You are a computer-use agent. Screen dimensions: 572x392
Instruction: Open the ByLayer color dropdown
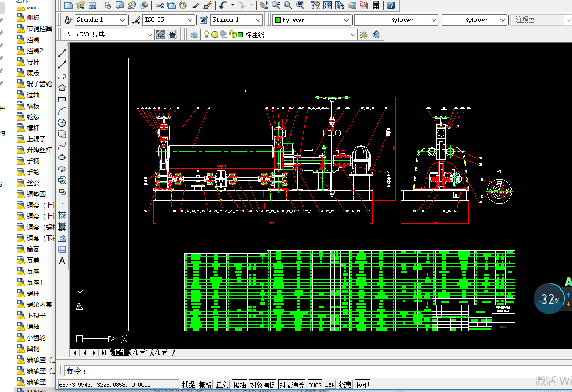pyautogui.click(x=346, y=20)
